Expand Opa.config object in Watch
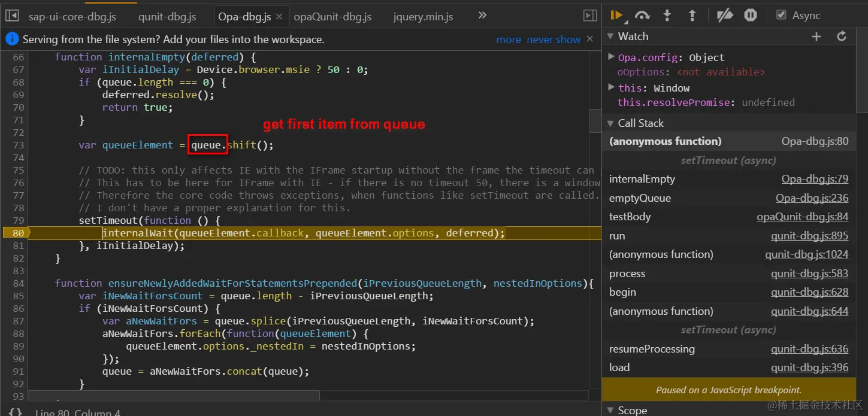The height and width of the screenshot is (416, 868). 612,57
